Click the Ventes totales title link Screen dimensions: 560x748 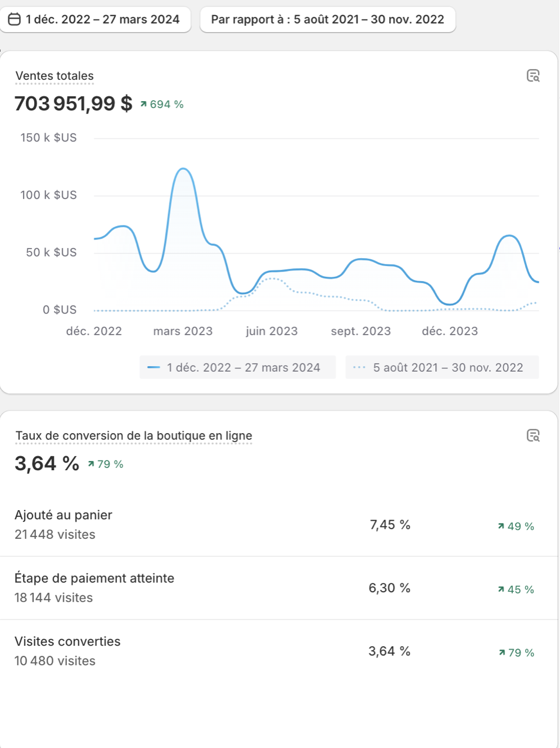point(55,76)
